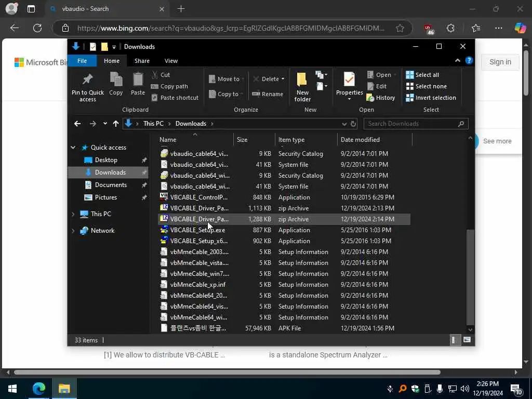Open Microsoft Edge from taskbar
Screen dimensions: 532x399
38,388
